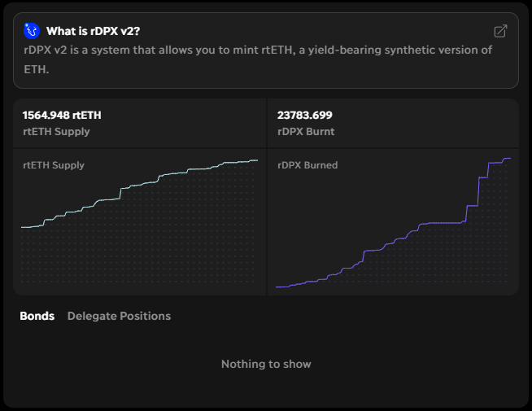The height and width of the screenshot is (411, 532).
Task: Open the external link icon in info card
Action: pyautogui.click(x=500, y=31)
